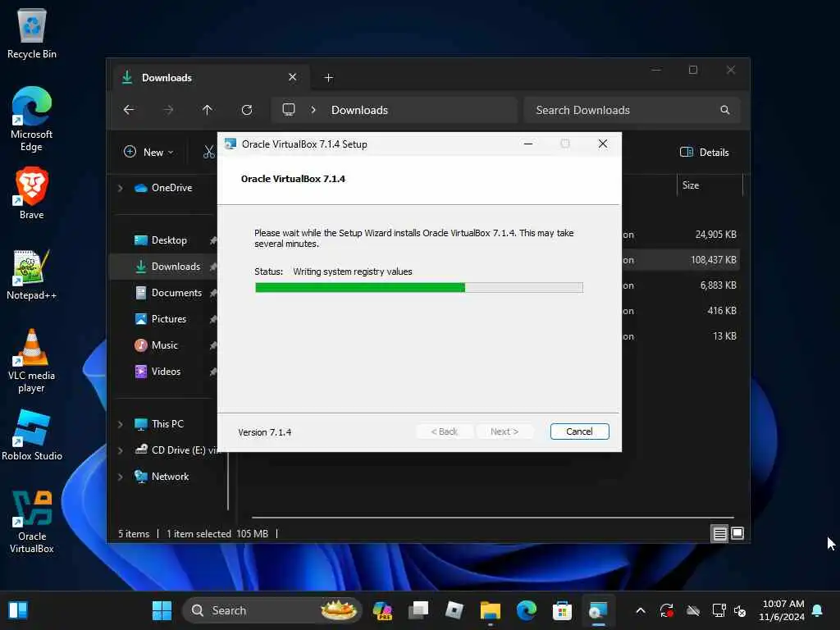The height and width of the screenshot is (630, 840).
Task: Select the file row sized 6,883 KB
Action: point(680,285)
